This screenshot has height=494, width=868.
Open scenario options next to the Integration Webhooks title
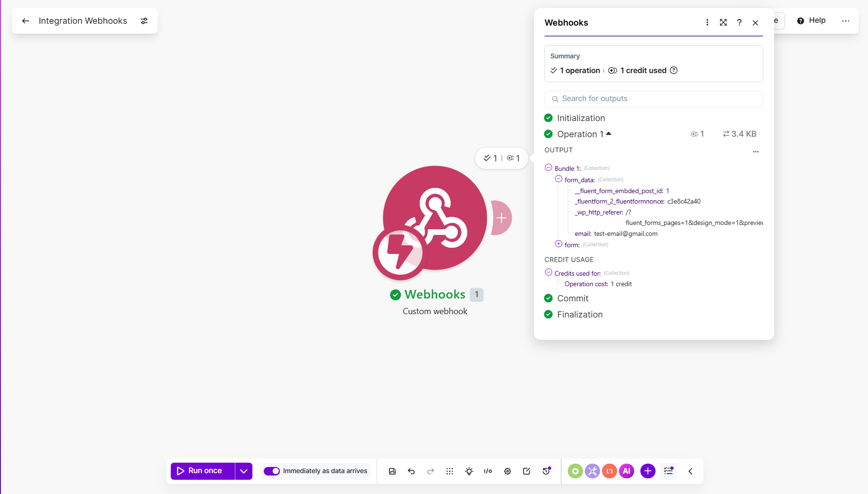click(x=144, y=21)
